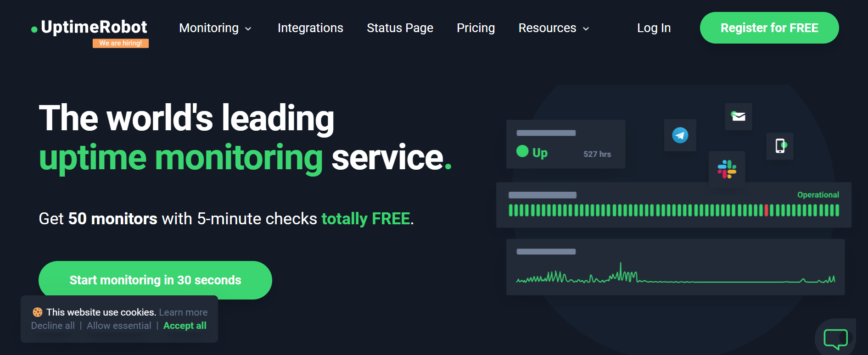
Task: Click the cookie icon in consent banner
Action: tap(38, 312)
